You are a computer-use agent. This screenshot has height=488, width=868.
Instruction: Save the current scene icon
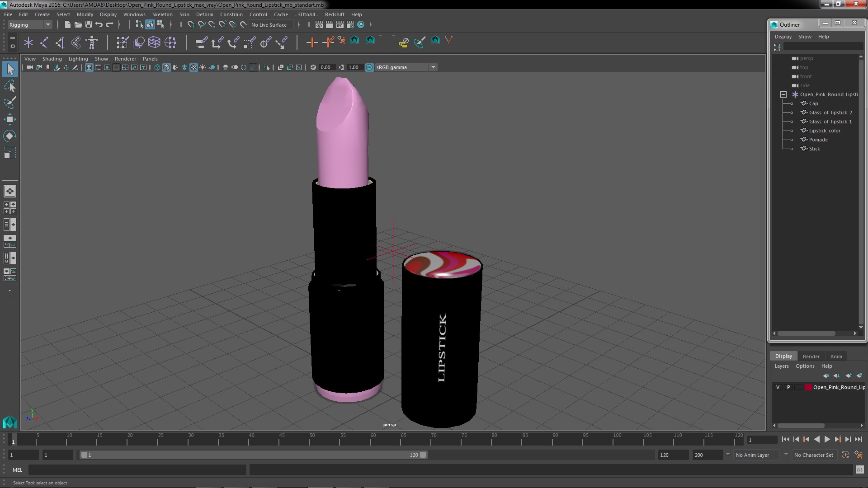tap(89, 24)
